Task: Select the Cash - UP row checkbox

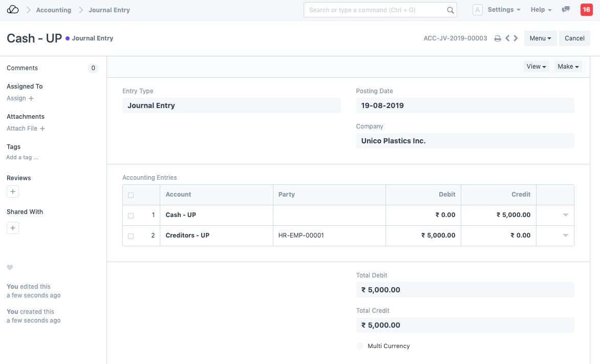Action: click(131, 216)
